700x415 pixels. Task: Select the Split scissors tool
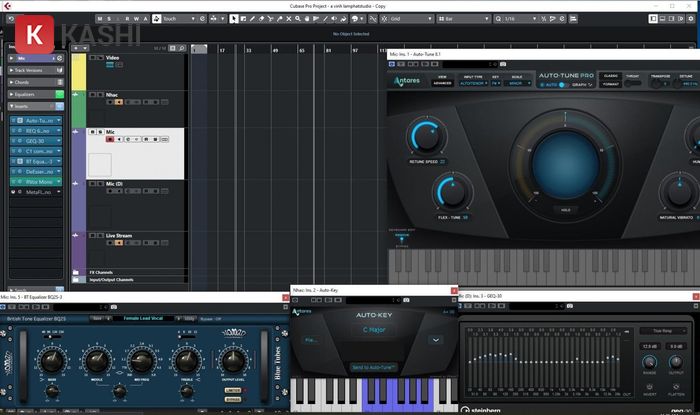[x=270, y=19]
